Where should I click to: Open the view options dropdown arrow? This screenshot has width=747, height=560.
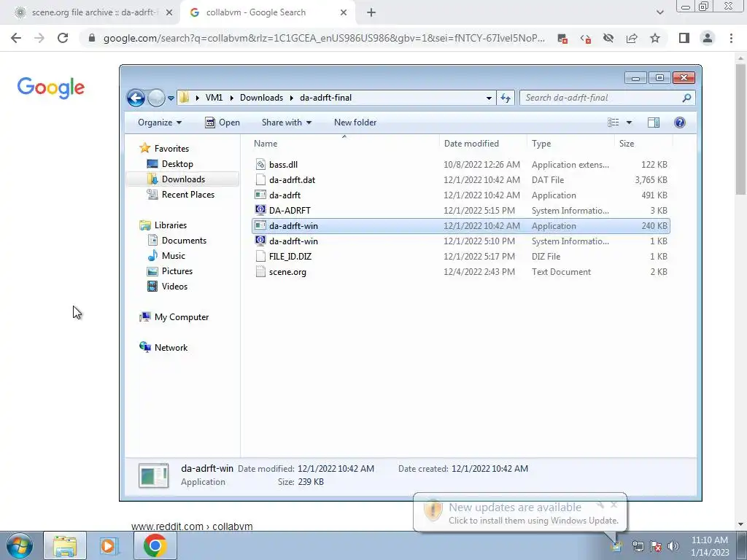629,122
